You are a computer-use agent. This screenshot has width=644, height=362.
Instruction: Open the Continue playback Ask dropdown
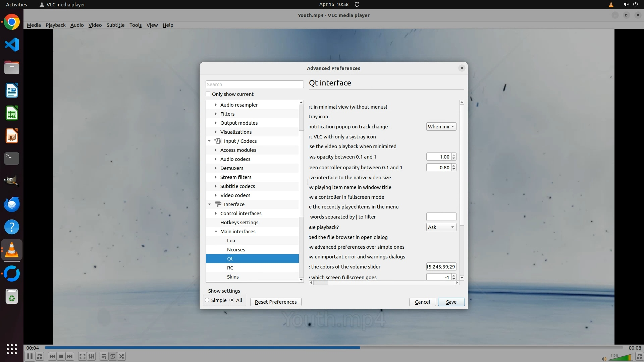point(441,227)
